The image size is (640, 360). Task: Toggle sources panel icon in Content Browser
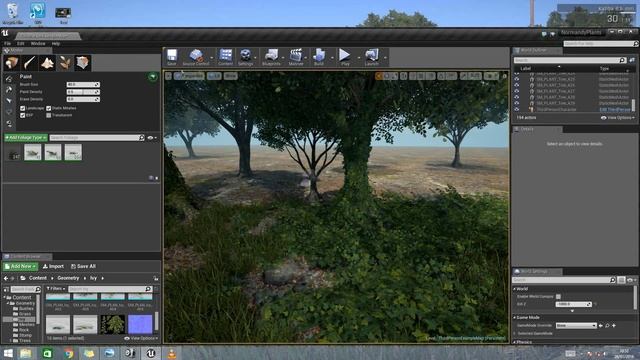click(6, 289)
